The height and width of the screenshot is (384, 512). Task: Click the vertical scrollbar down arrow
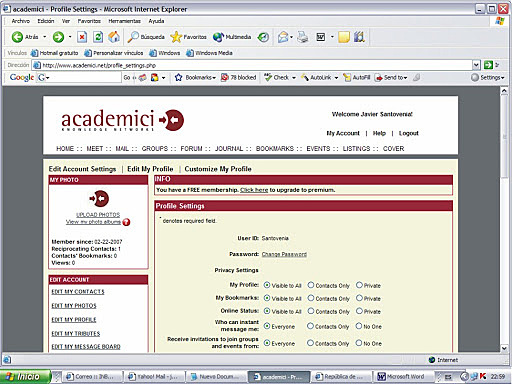[504, 348]
